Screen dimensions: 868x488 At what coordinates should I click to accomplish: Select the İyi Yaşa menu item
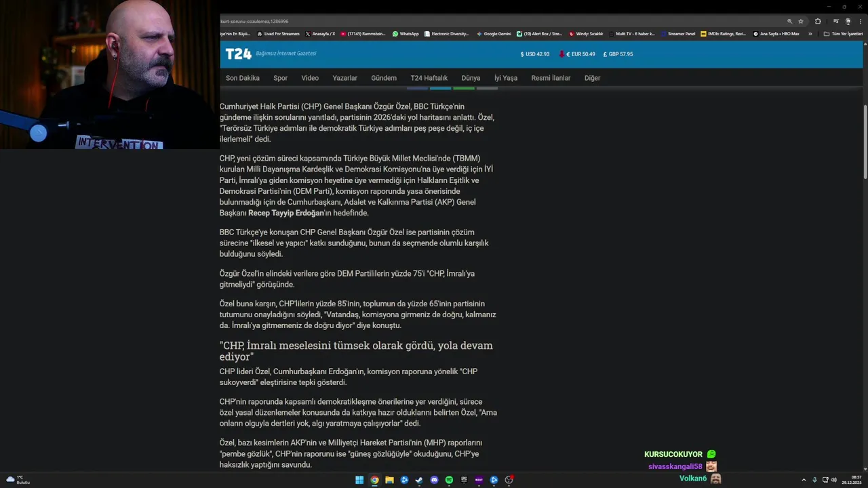[x=506, y=78]
